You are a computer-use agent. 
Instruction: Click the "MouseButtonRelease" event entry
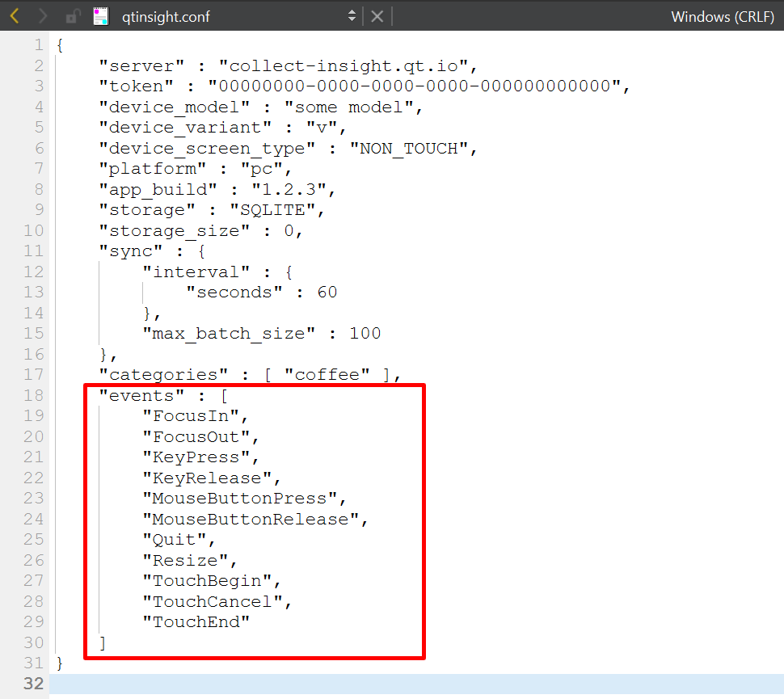pyautogui.click(x=251, y=519)
